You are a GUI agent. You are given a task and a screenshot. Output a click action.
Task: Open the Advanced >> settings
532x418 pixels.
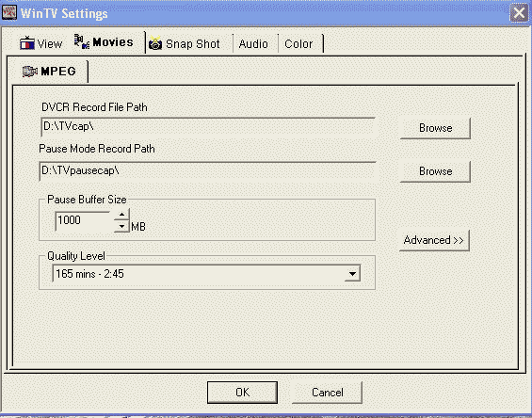(x=434, y=240)
